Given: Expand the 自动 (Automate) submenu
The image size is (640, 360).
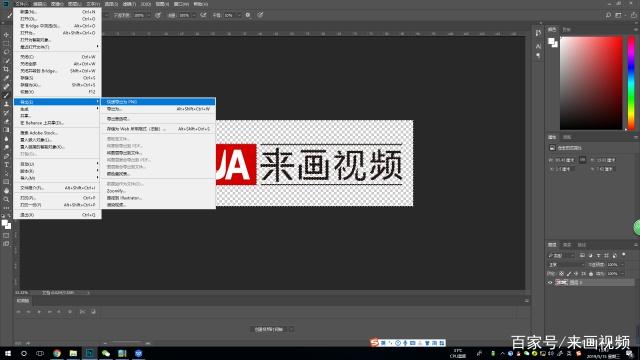Looking at the screenshot, I should coord(58,164).
